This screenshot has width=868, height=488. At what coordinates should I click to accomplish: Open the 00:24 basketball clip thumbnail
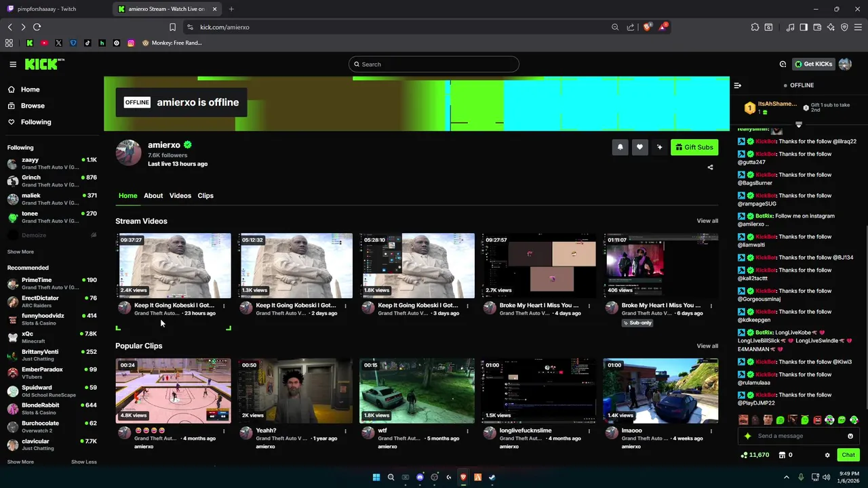[x=173, y=391]
